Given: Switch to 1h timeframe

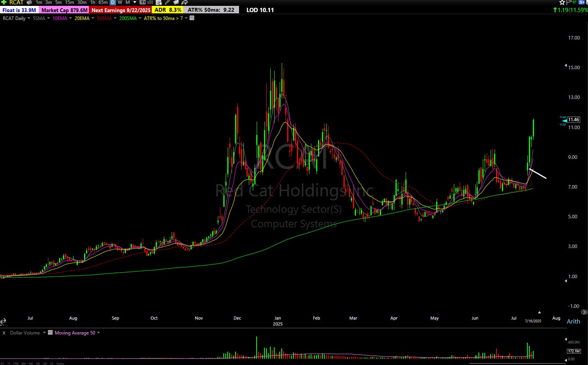Looking at the screenshot, I should [x=93, y=2].
